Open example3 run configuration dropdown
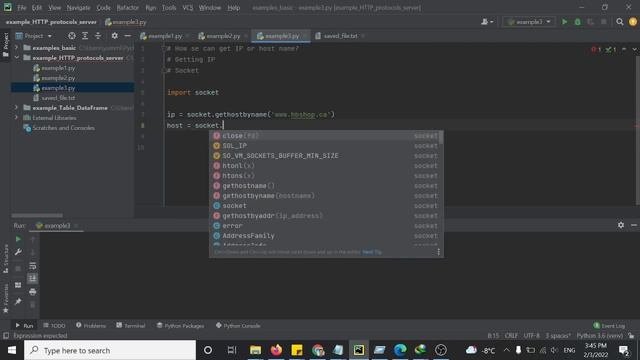 [529, 22]
